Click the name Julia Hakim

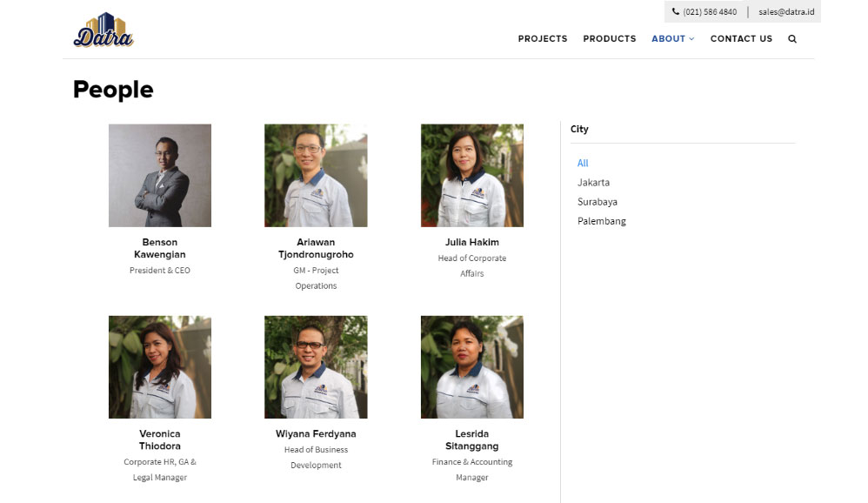pyautogui.click(x=471, y=242)
